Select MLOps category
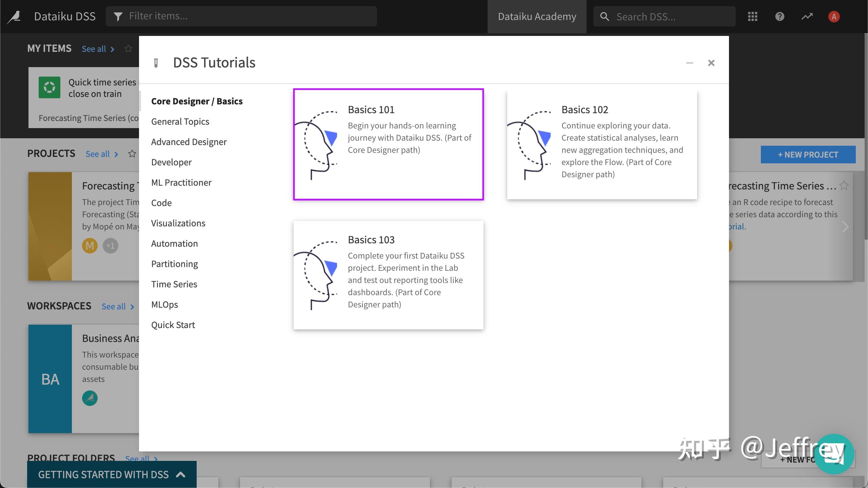This screenshot has width=868, height=488. pos(164,305)
